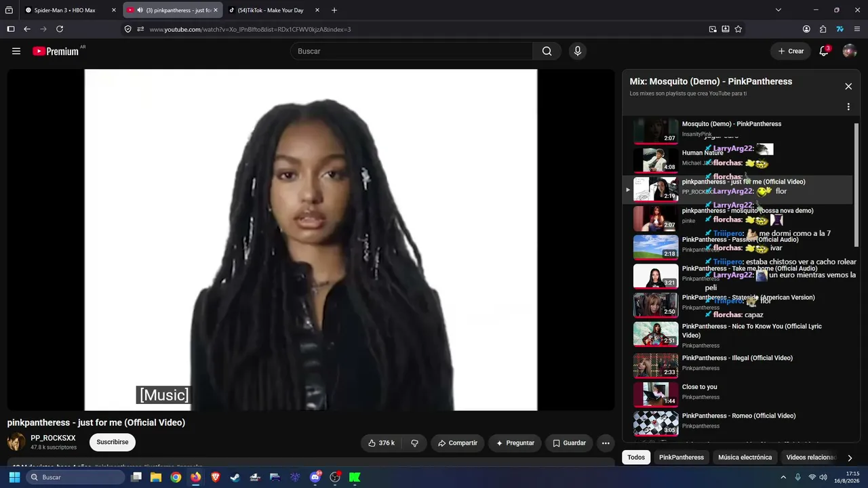Click the YouTube search magnifier button
Image resolution: width=868 pixels, height=488 pixels.
coord(547,51)
